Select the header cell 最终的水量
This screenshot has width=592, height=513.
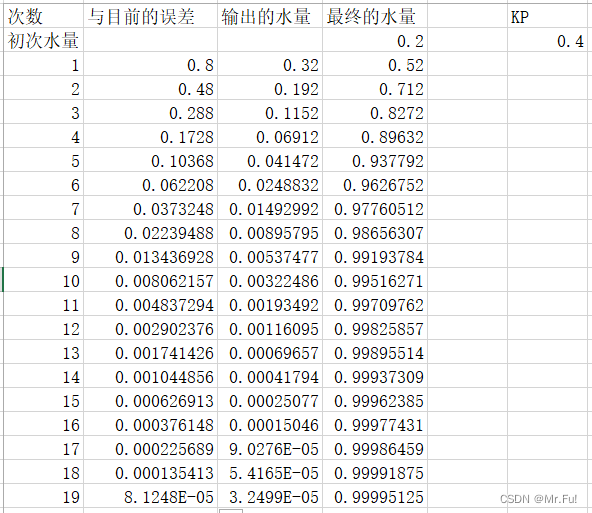tap(375, 16)
